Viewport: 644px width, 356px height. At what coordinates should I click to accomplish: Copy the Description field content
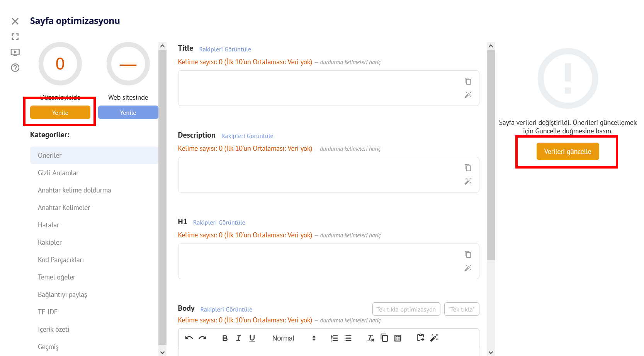(468, 168)
